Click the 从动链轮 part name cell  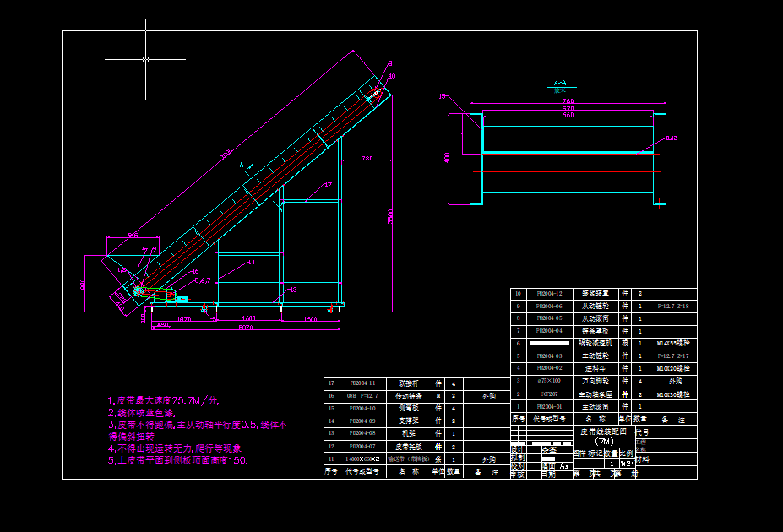(595, 306)
